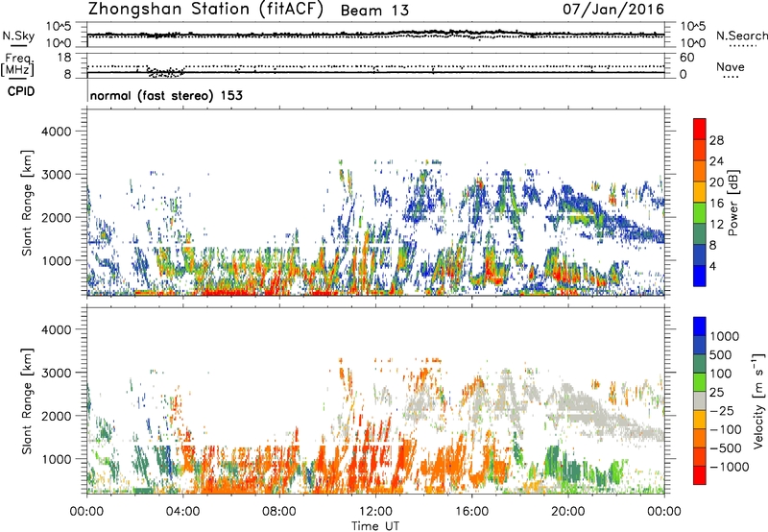Click the 500 label on Velocity color bar

coord(721,355)
